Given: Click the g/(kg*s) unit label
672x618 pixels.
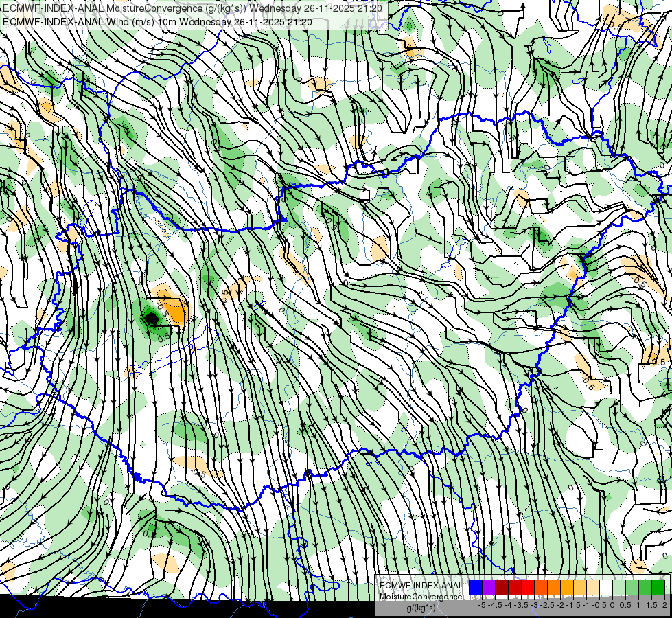Looking at the screenshot, I should tap(421, 608).
